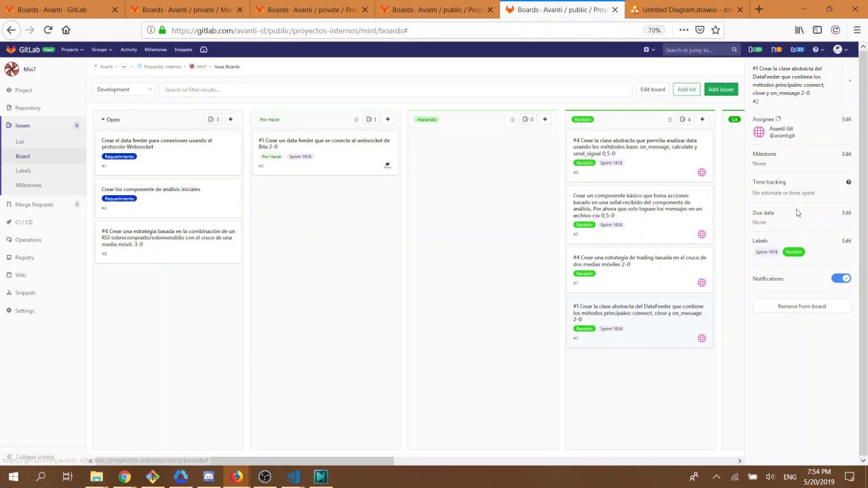868x488 pixels.
Task: Open the Help question-mark menu
Action: pos(818,49)
